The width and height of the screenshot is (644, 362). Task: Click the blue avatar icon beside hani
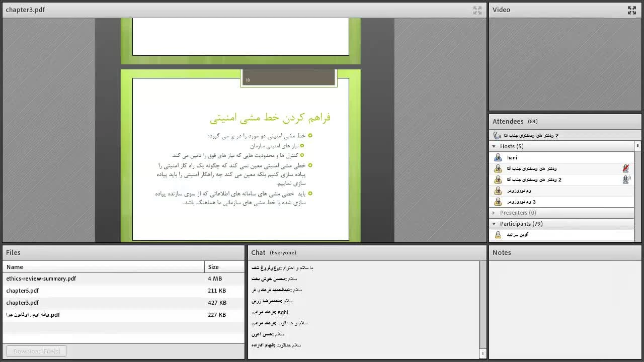pos(498,157)
